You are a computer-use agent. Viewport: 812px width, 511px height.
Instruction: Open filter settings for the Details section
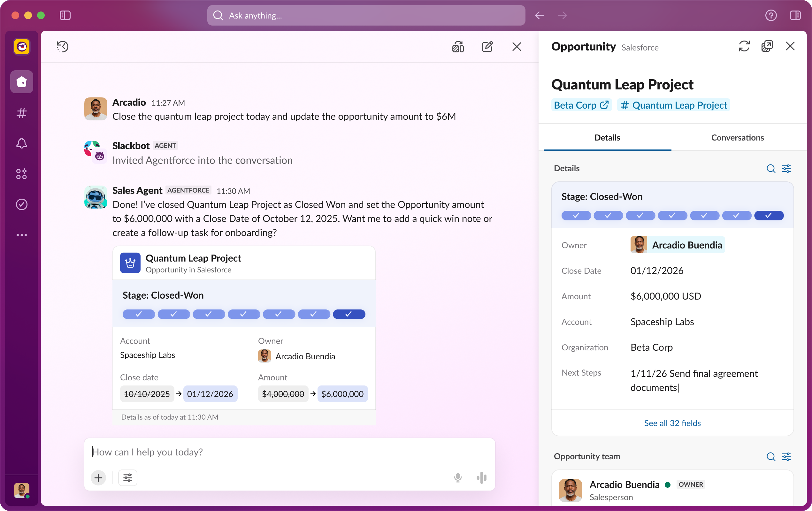(x=786, y=168)
